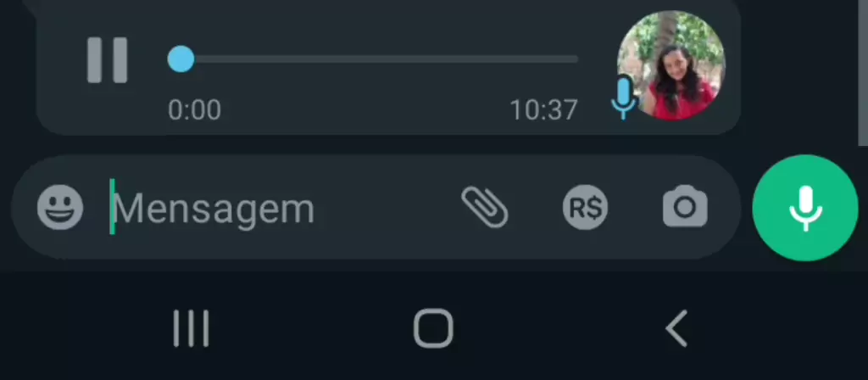Viewport: 868px width, 380px height.
Task: Jump to the end of the audio track
Action: pos(576,59)
